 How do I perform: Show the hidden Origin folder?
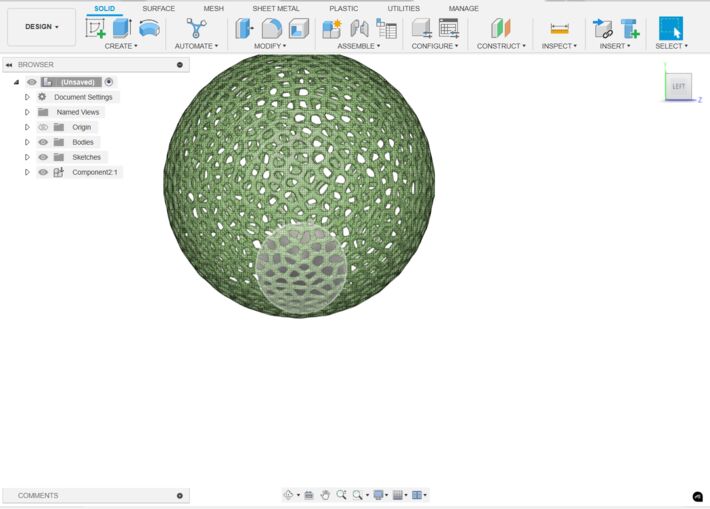pyautogui.click(x=43, y=127)
